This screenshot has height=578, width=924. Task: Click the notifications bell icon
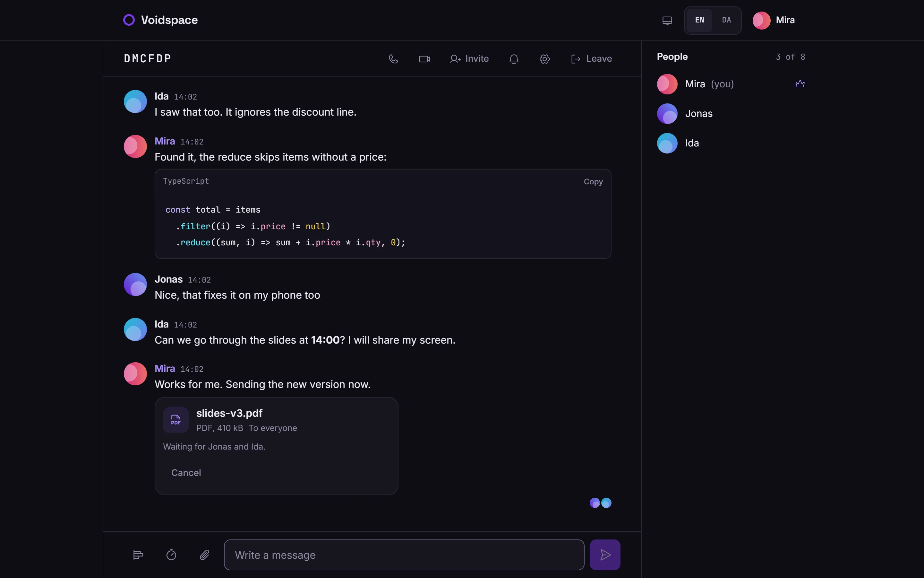tap(514, 59)
